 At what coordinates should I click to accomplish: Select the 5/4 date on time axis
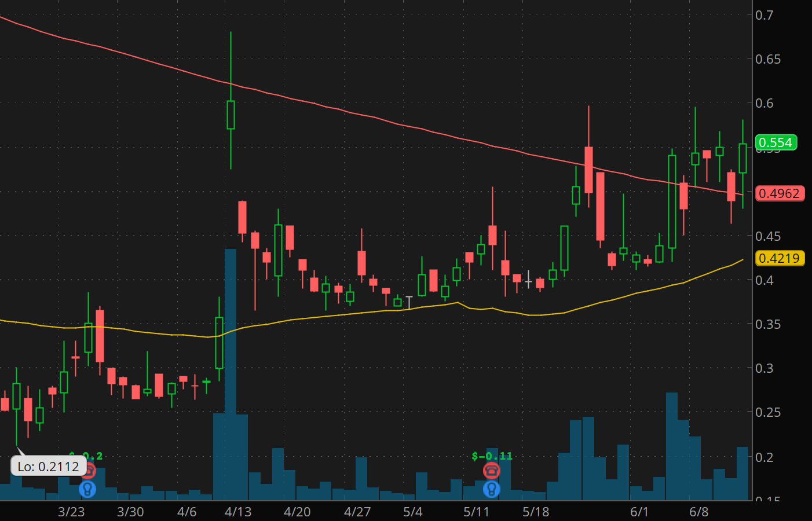pos(413,512)
